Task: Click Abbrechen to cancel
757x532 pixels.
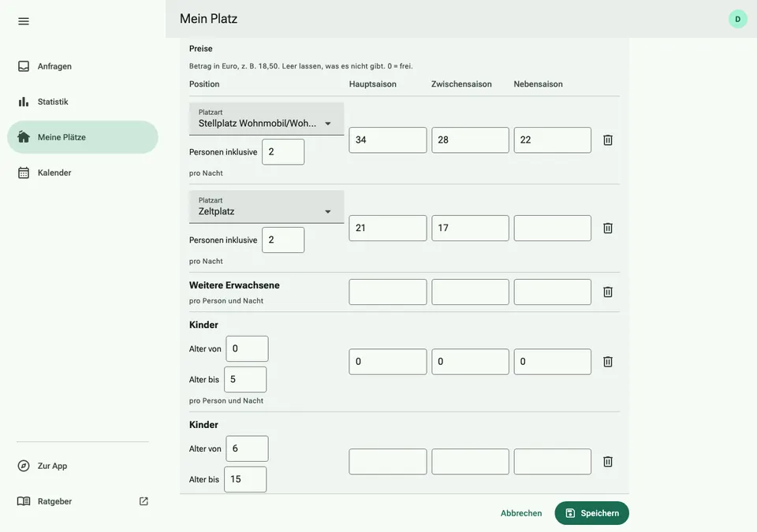Action: (521, 513)
